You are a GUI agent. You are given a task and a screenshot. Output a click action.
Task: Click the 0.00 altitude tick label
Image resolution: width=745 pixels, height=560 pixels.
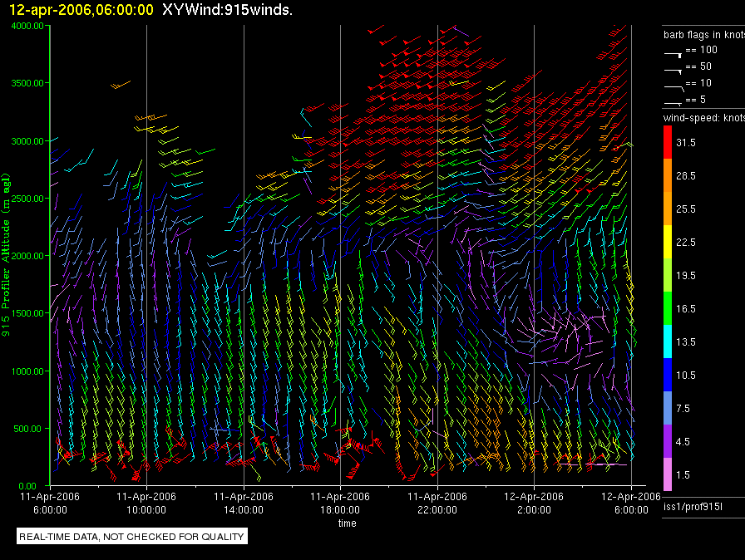(x=27, y=486)
